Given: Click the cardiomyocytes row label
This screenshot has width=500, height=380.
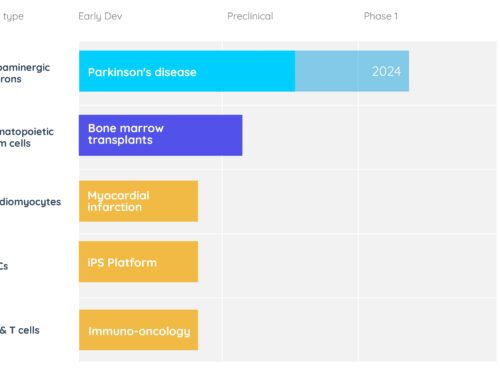Looking at the screenshot, I should [30, 202].
